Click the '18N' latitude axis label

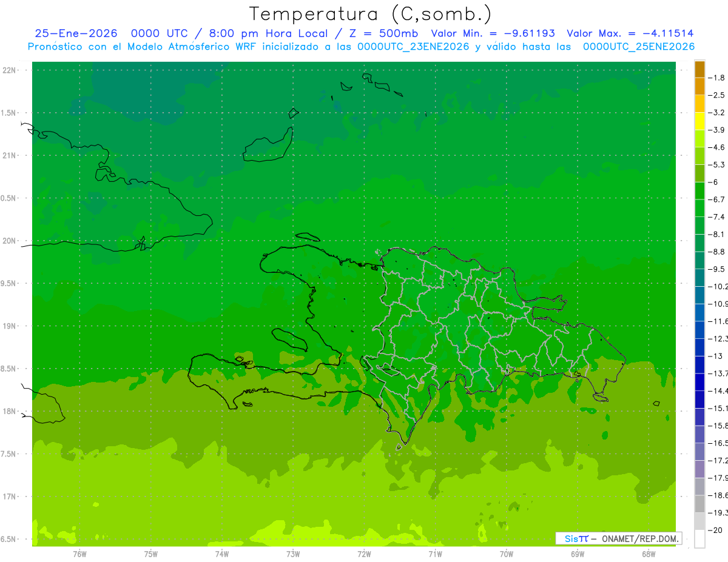9,411
